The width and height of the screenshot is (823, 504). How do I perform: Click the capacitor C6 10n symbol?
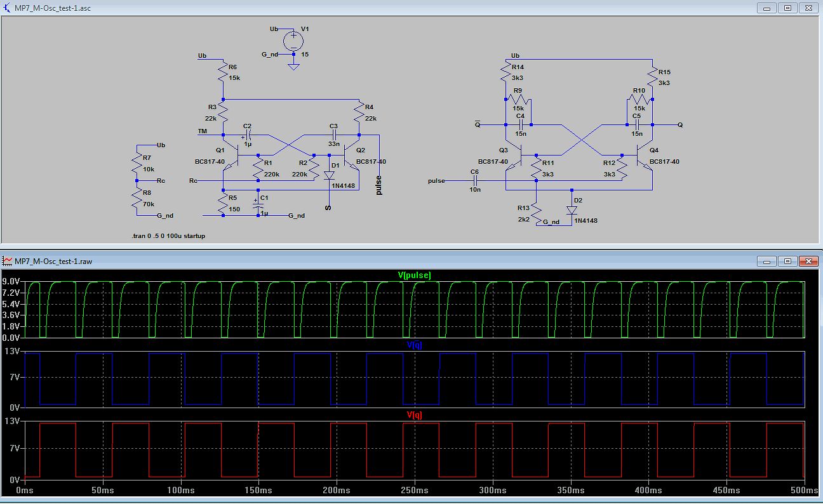click(x=474, y=181)
